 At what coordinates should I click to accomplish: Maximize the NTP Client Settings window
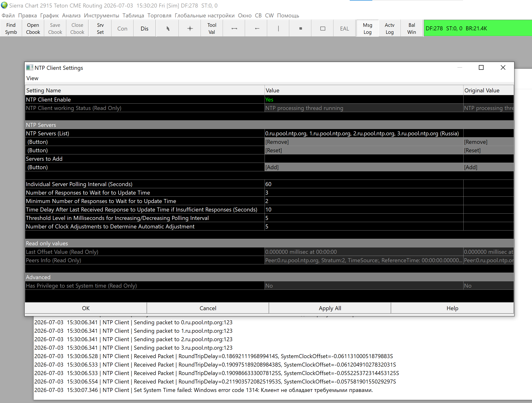click(x=481, y=67)
